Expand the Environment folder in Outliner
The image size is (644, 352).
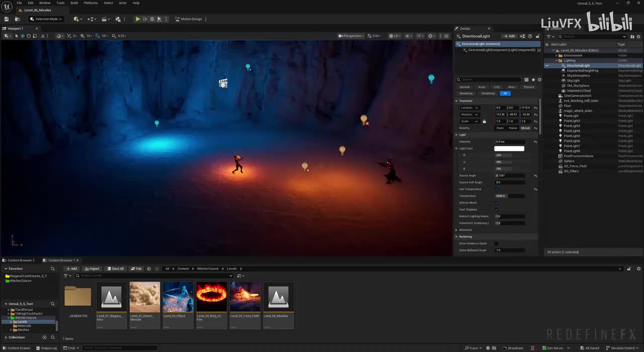[556, 55]
